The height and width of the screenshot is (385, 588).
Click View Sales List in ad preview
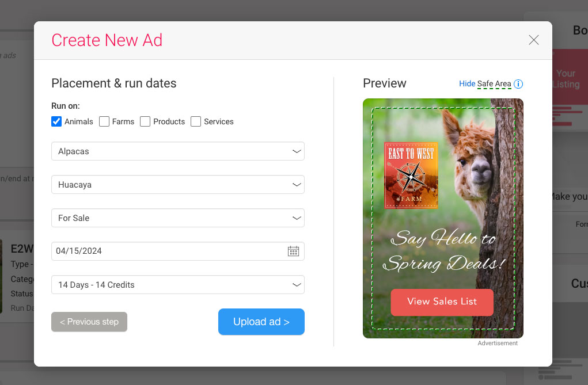click(442, 302)
